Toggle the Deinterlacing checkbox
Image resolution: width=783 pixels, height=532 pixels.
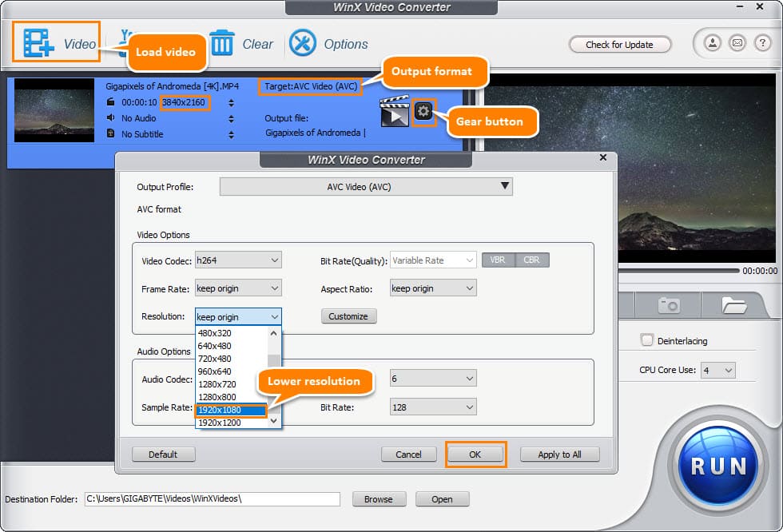pos(646,340)
